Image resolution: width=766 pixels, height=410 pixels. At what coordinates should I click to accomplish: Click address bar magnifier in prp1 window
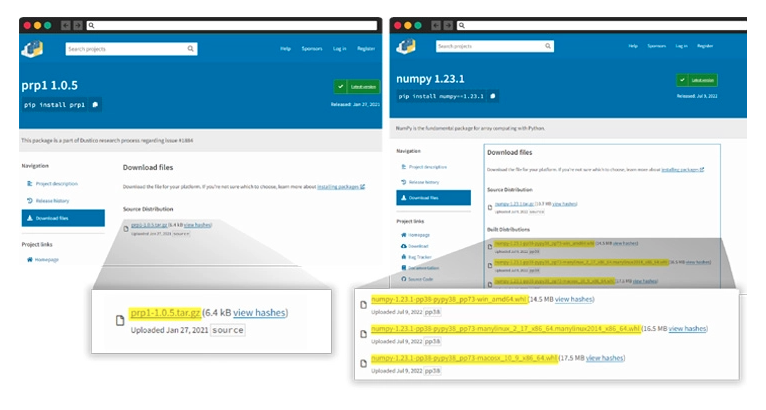91,25
